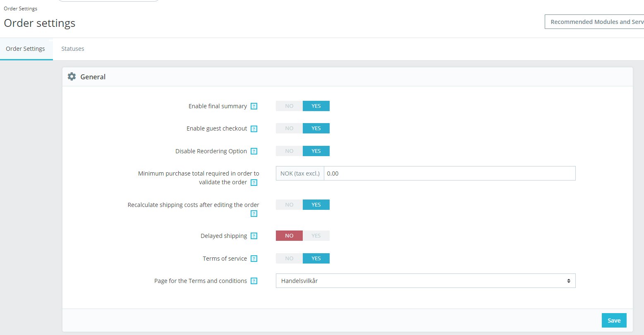Set Recalculate shipping costs to YES

(x=316, y=205)
